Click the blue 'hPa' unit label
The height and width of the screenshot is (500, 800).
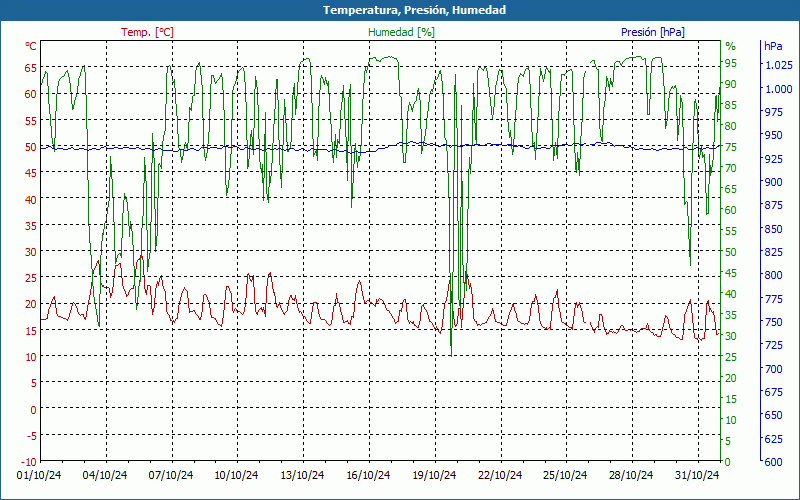coord(773,46)
